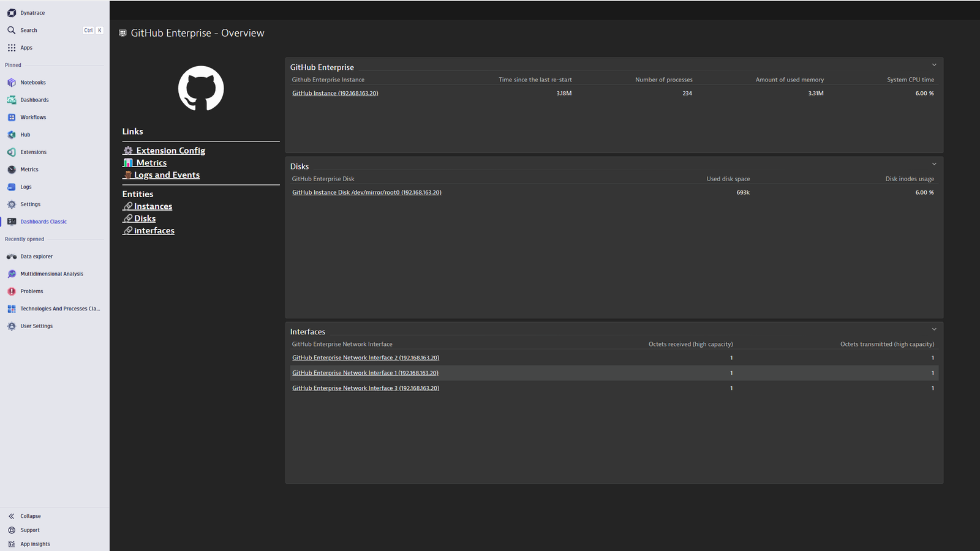
Task: Click the Hub sidebar icon
Action: click(x=12, y=135)
